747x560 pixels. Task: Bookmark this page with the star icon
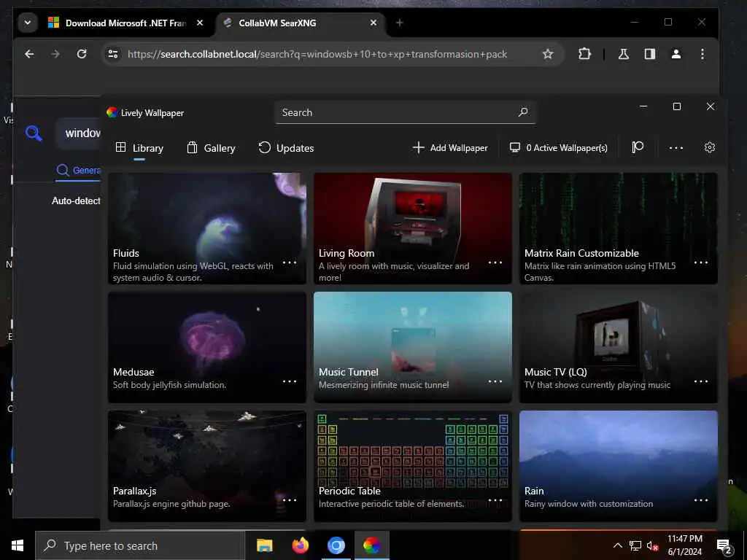[x=548, y=54]
